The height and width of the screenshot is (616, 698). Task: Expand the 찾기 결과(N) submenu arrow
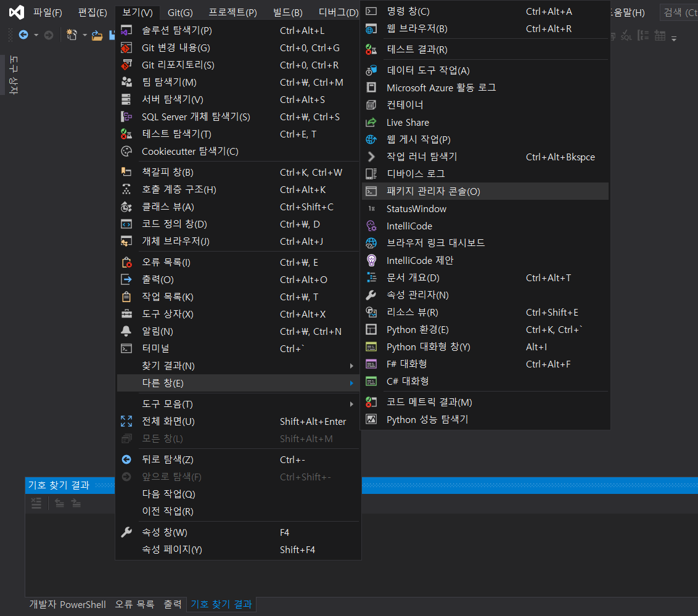click(351, 366)
